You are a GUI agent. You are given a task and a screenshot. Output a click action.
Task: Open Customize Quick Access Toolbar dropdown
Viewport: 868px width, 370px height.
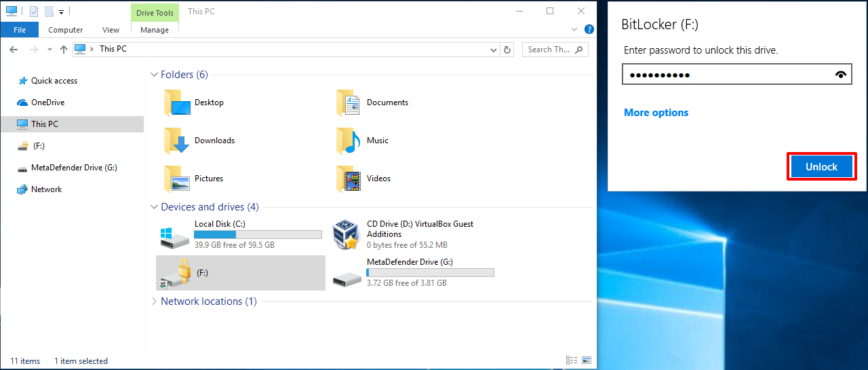pos(61,12)
